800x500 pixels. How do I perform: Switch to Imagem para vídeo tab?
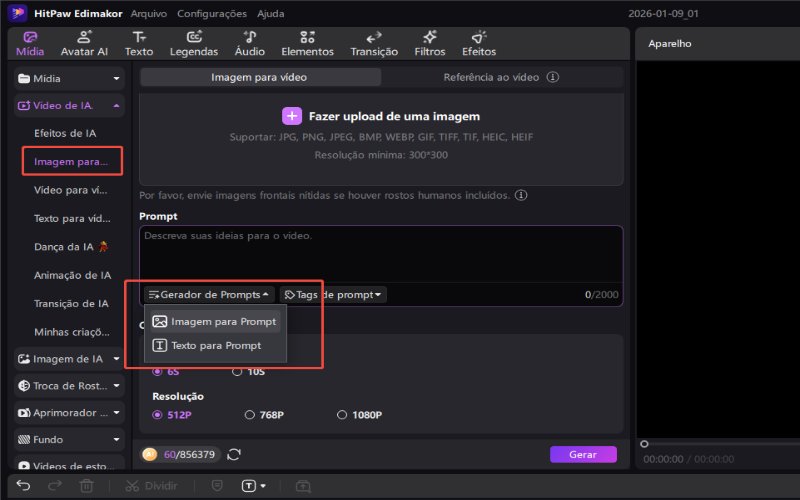pos(260,77)
